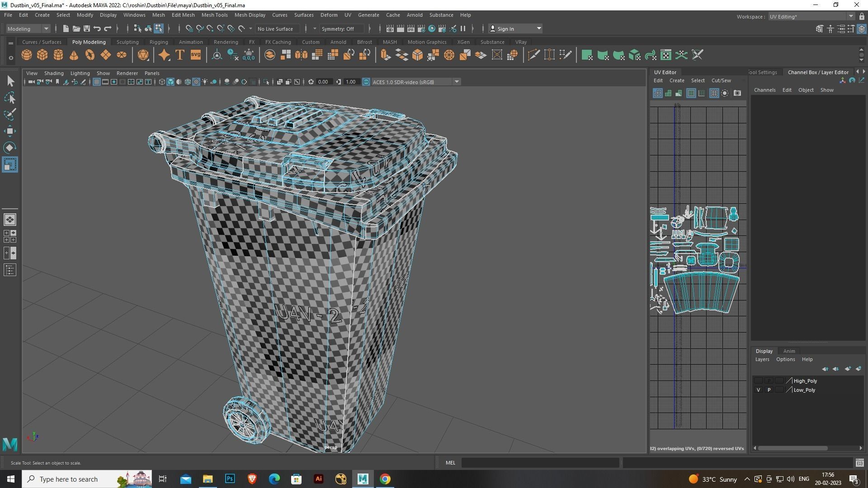Redo the last action

tap(108, 28)
